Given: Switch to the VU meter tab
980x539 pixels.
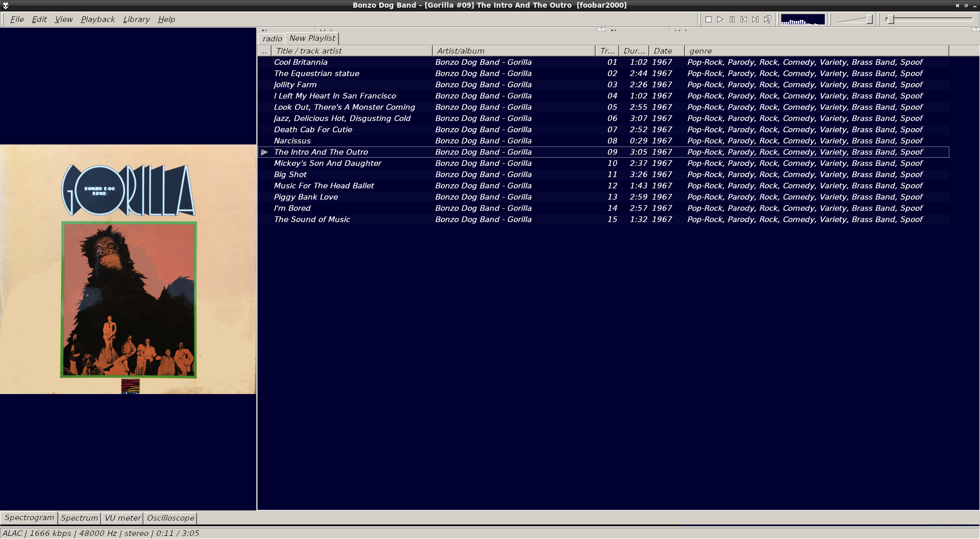Looking at the screenshot, I should [122, 518].
